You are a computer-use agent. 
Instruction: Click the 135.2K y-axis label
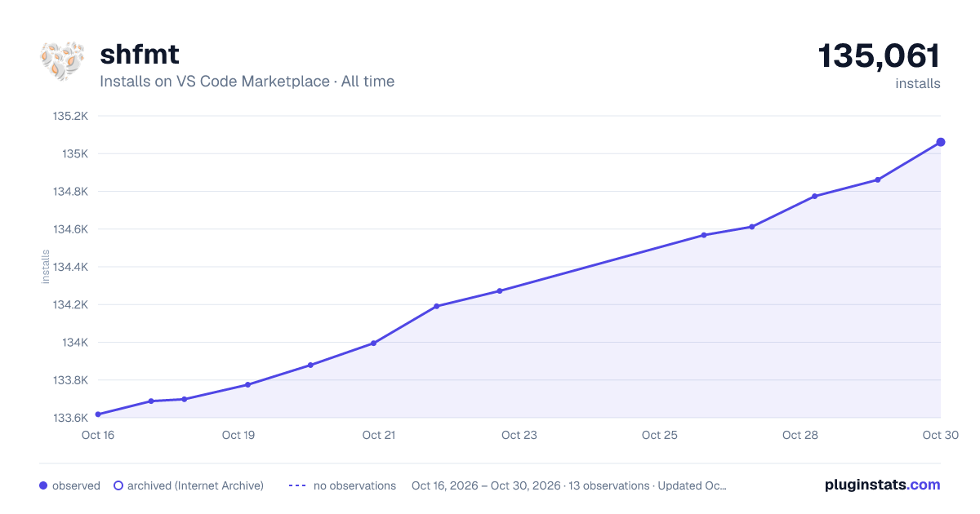(x=70, y=116)
